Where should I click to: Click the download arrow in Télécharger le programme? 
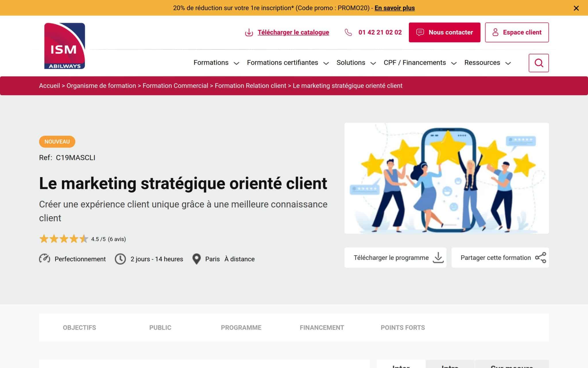(438, 258)
